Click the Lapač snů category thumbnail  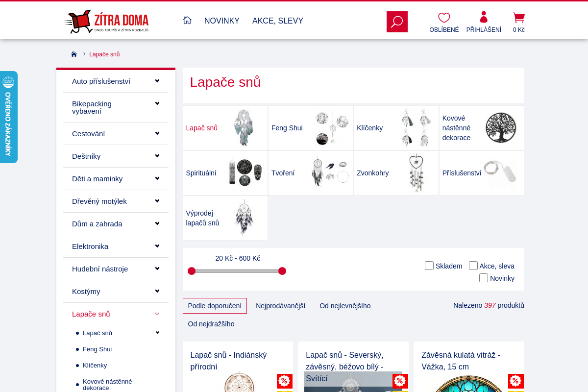pos(244,128)
